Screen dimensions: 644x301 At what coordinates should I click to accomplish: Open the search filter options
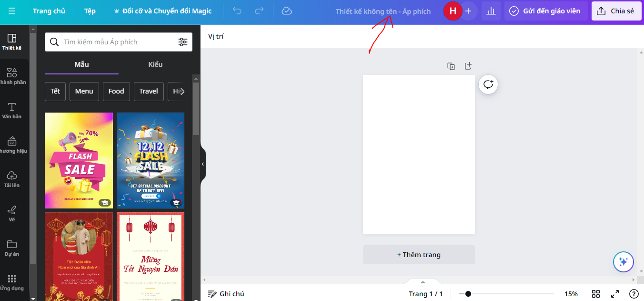point(183,42)
